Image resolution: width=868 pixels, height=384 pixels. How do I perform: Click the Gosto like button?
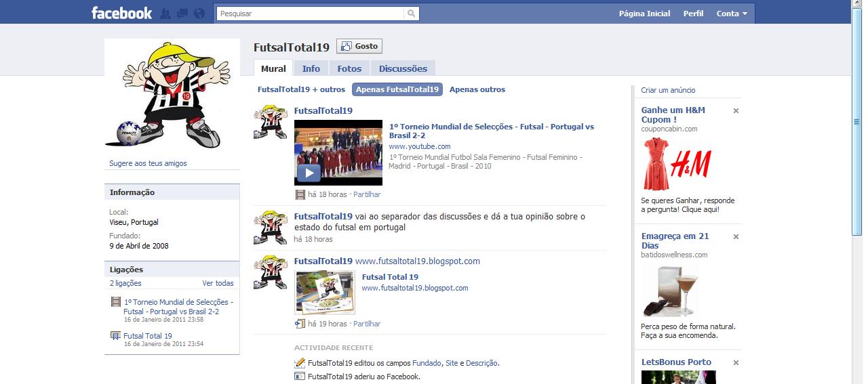(x=359, y=46)
